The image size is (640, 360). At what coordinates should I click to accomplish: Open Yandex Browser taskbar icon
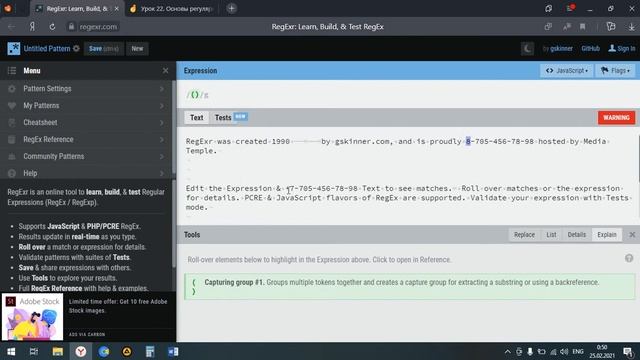tap(81, 351)
